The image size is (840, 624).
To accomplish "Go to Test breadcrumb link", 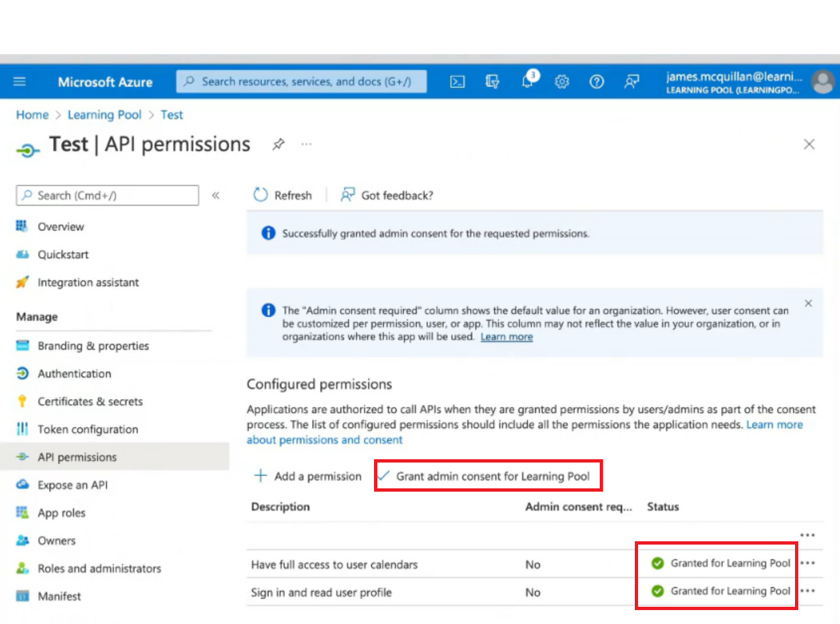I will (x=171, y=114).
